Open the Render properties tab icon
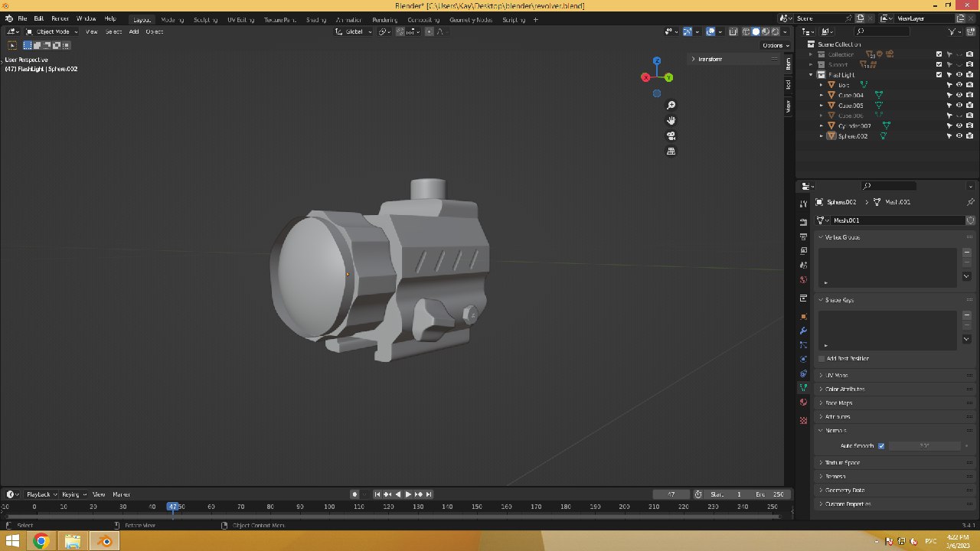The height and width of the screenshot is (551, 980). [803, 222]
